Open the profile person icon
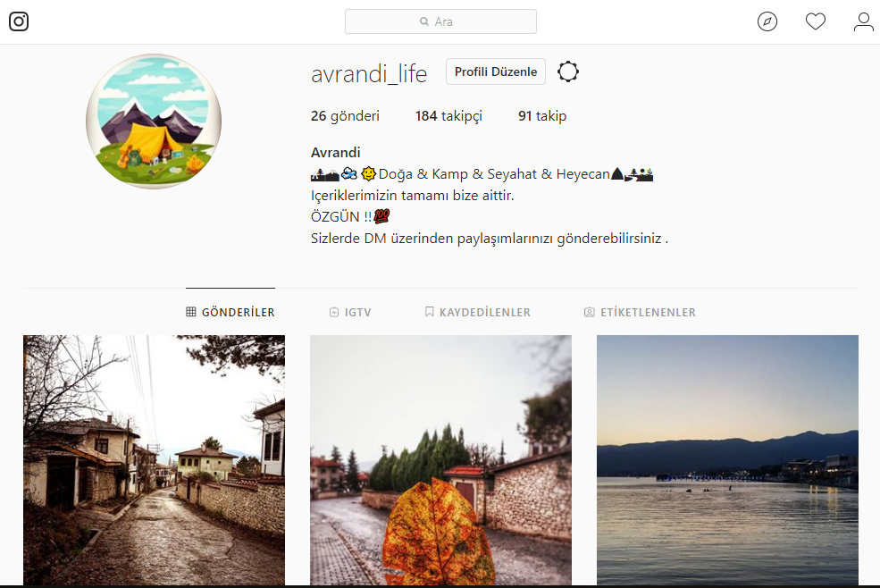880x588 pixels. 863,21
